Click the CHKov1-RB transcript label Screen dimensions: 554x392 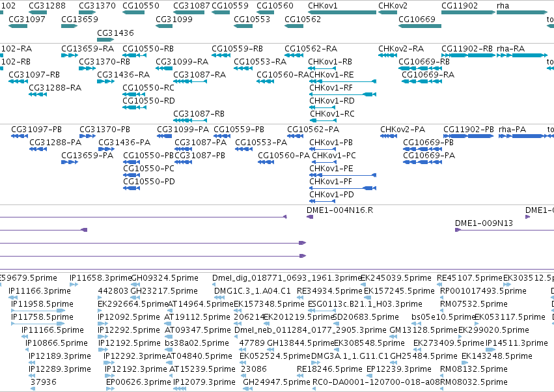click(330, 61)
